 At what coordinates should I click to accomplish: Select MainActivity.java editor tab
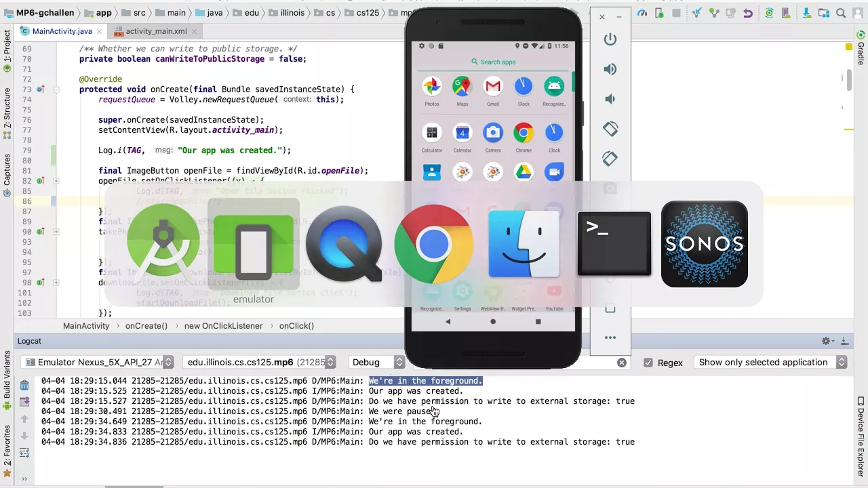(x=62, y=31)
